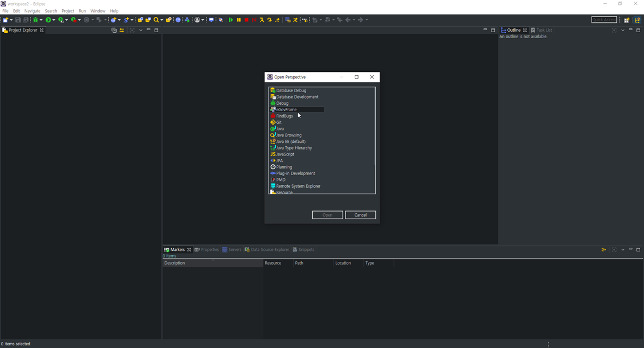The width and height of the screenshot is (644, 348).
Task: Click the red Terminate debug icon
Action: pos(246,20)
